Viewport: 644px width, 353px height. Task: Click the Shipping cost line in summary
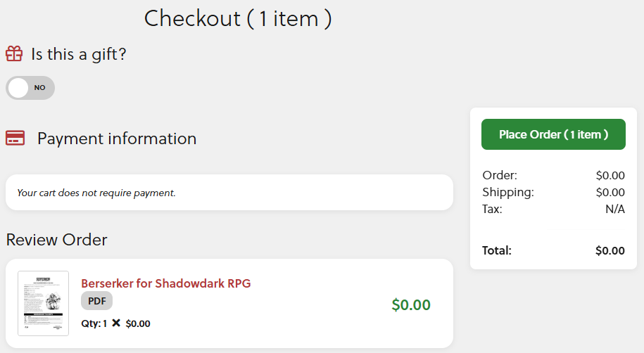click(x=553, y=192)
